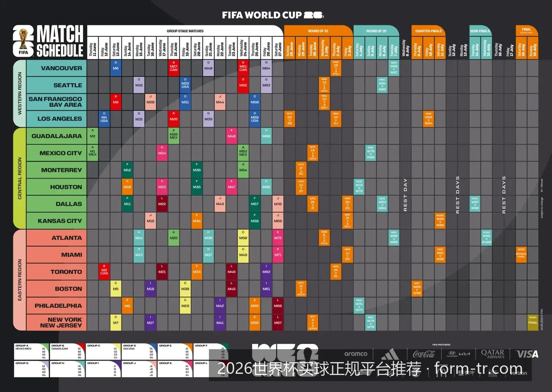The width and height of the screenshot is (552, 392).
Task: Click the Los Angeles city row label
Action: coord(56,119)
